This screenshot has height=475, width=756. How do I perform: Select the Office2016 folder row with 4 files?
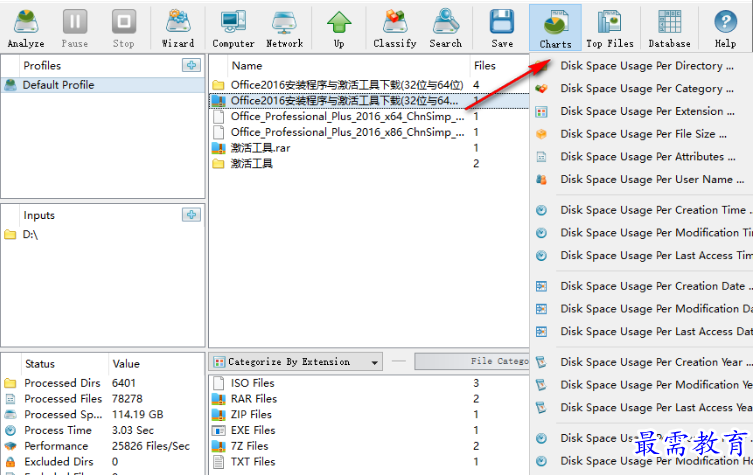pos(369,85)
